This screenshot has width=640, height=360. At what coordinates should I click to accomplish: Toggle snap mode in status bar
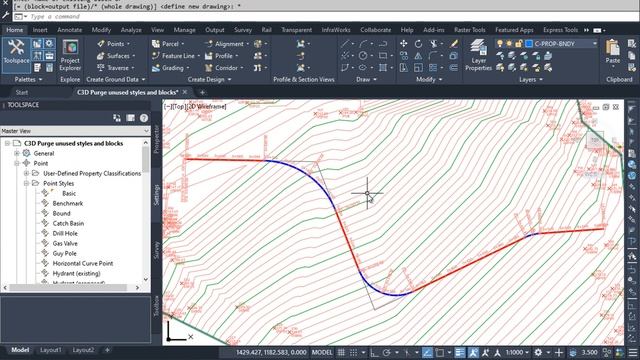(354, 352)
